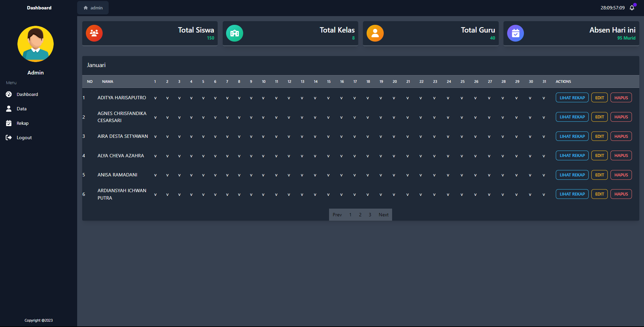Click the notification bell icon
The height and width of the screenshot is (327, 644).
point(632,8)
